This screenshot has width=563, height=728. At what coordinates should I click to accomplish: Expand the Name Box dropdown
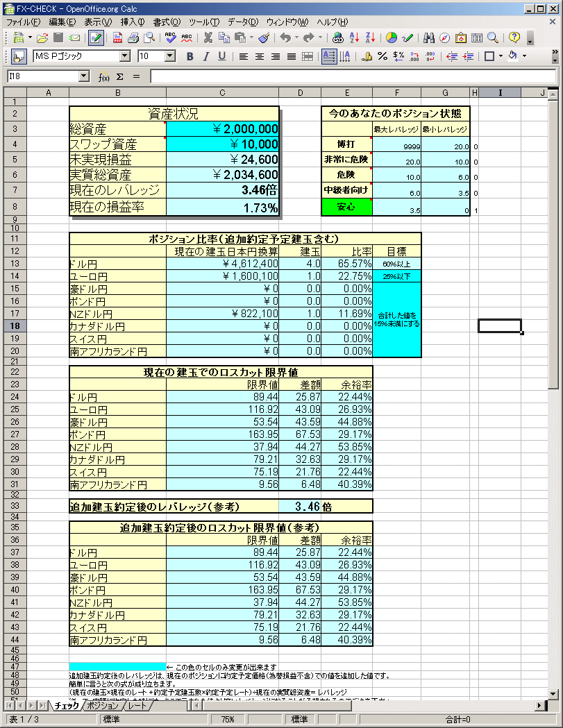pyautogui.click(x=85, y=76)
